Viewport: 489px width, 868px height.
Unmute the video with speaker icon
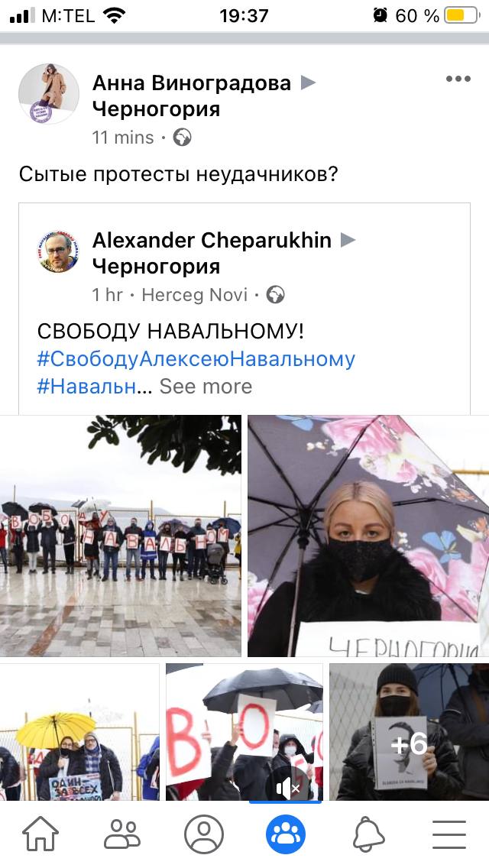click(x=288, y=789)
